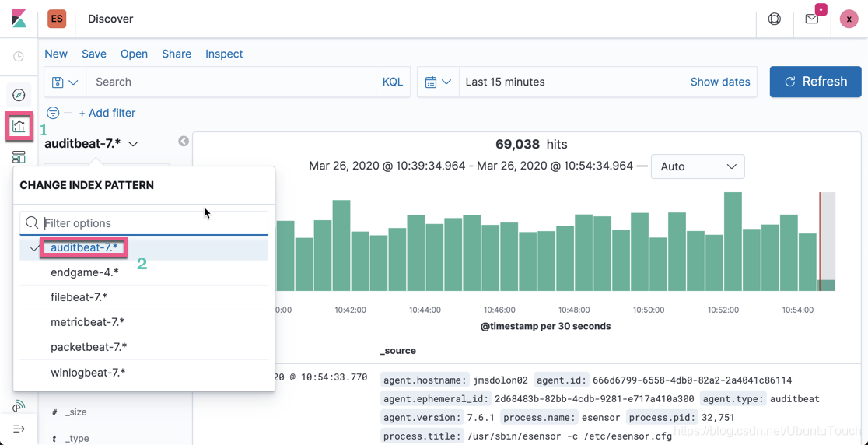This screenshot has height=445, width=868.
Task: Expand the side navigation menu
Action: tap(19, 429)
